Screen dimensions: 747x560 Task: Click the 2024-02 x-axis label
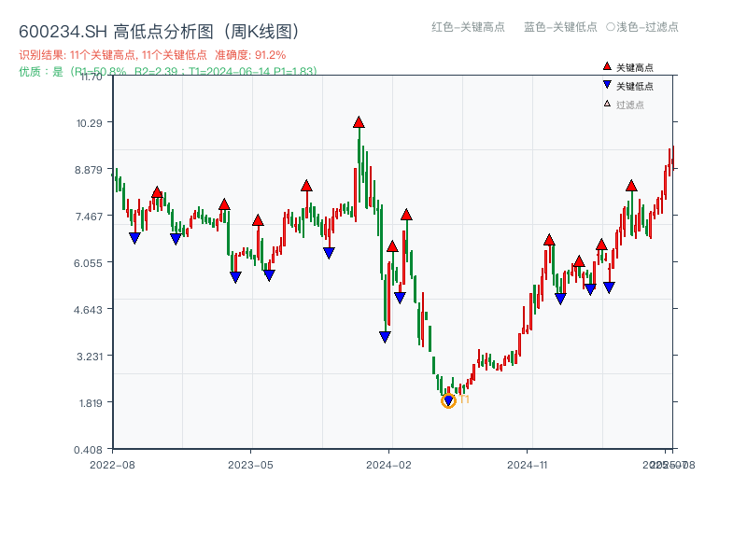point(388,465)
